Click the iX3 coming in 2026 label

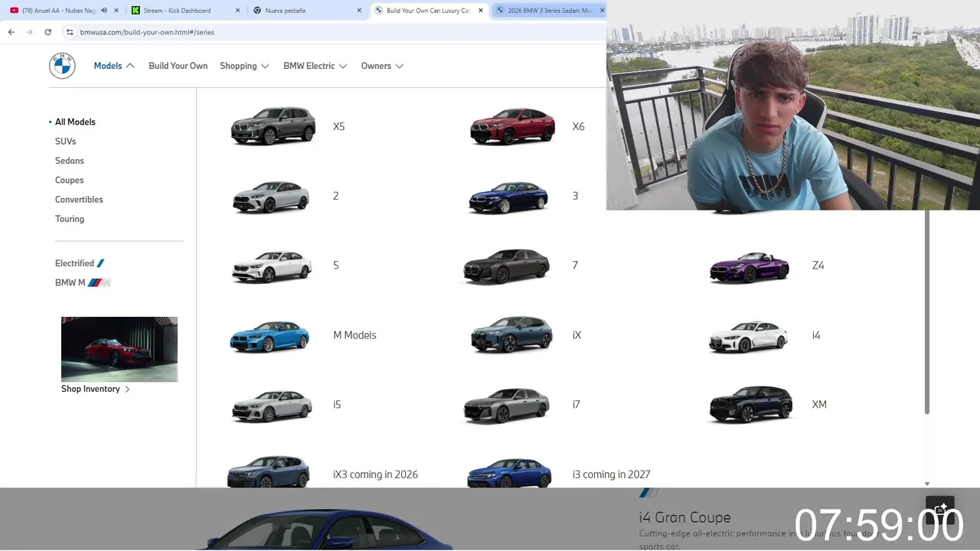[x=375, y=474]
